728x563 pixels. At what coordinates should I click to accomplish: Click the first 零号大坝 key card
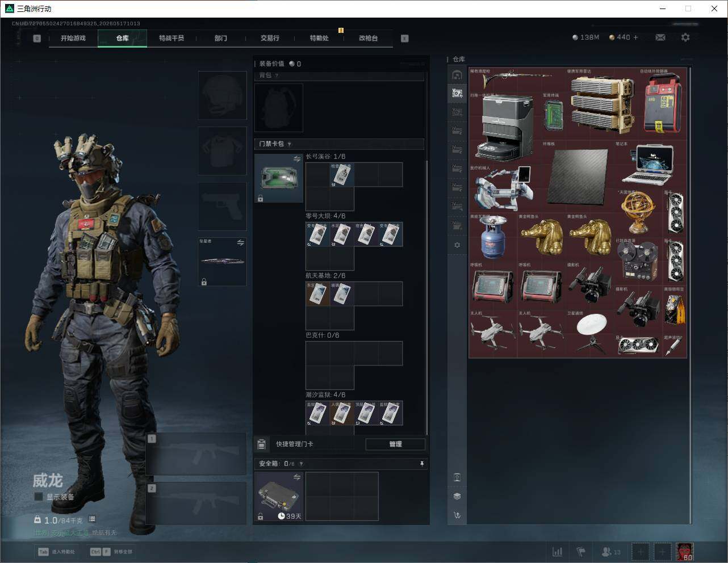(x=318, y=234)
